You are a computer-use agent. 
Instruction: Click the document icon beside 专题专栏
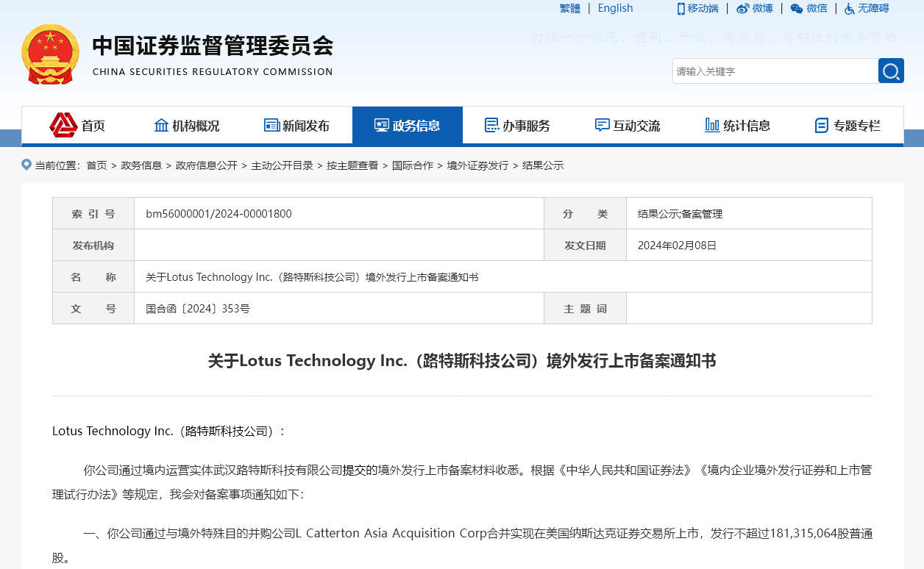click(822, 125)
